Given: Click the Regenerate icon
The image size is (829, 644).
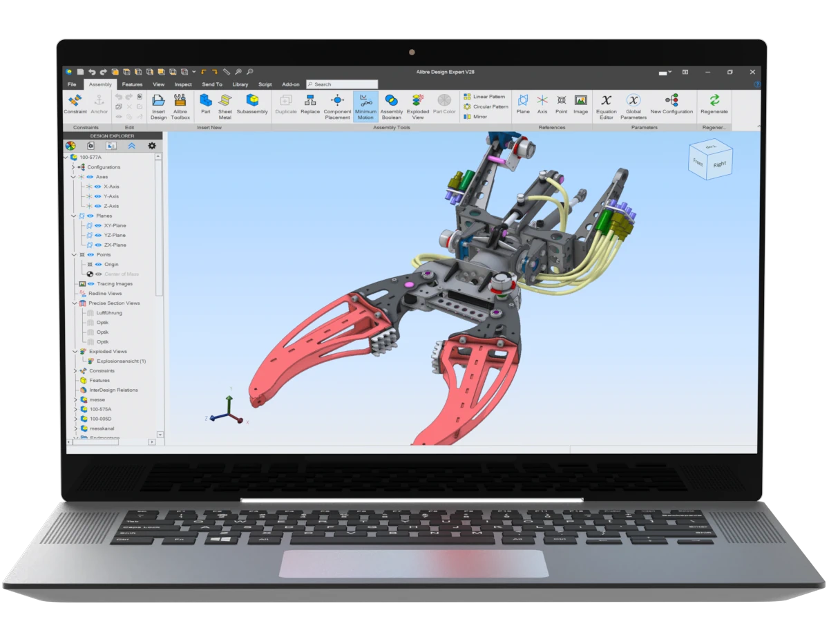Looking at the screenshot, I should [x=714, y=102].
